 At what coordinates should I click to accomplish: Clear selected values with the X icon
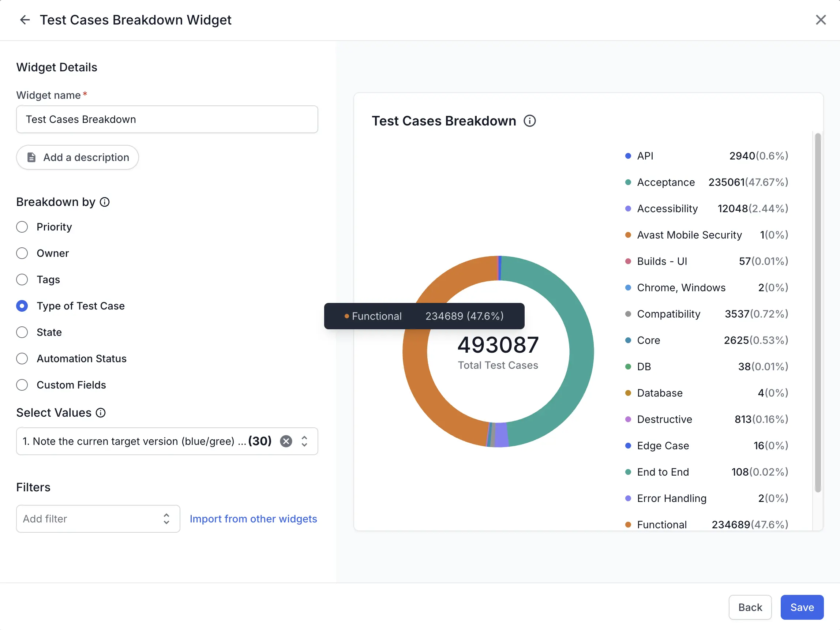click(x=286, y=441)
